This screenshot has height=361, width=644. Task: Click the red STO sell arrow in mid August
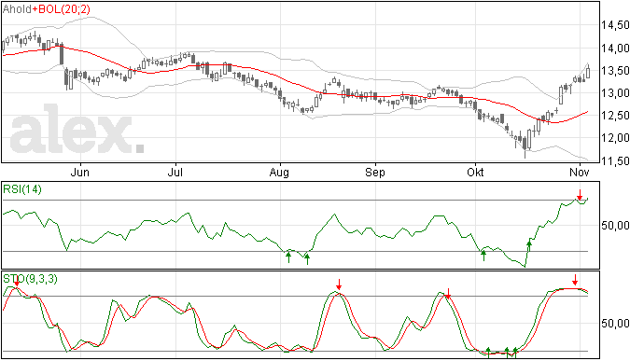tap(339, 284)
